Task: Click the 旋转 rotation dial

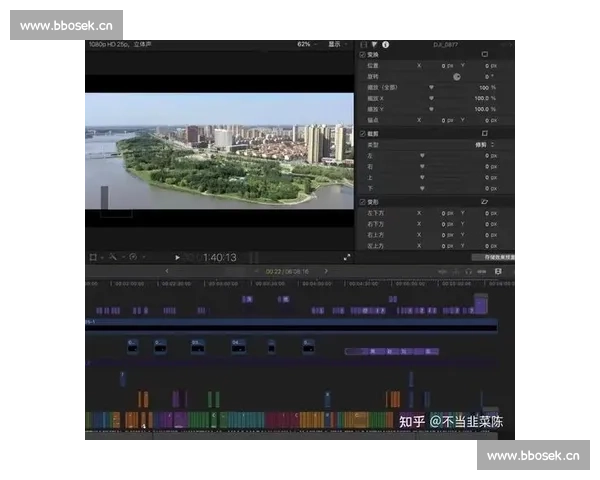Action: pyautogui.click(x=457, y=76)
